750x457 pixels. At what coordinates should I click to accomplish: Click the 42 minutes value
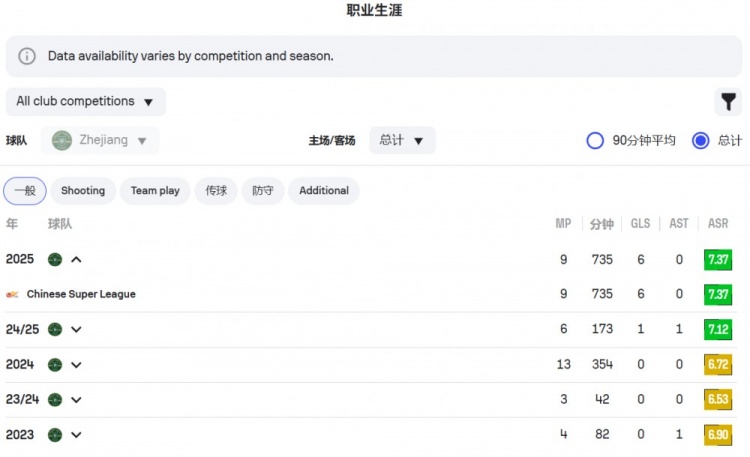pyautogui.click(x=602, y=400)
